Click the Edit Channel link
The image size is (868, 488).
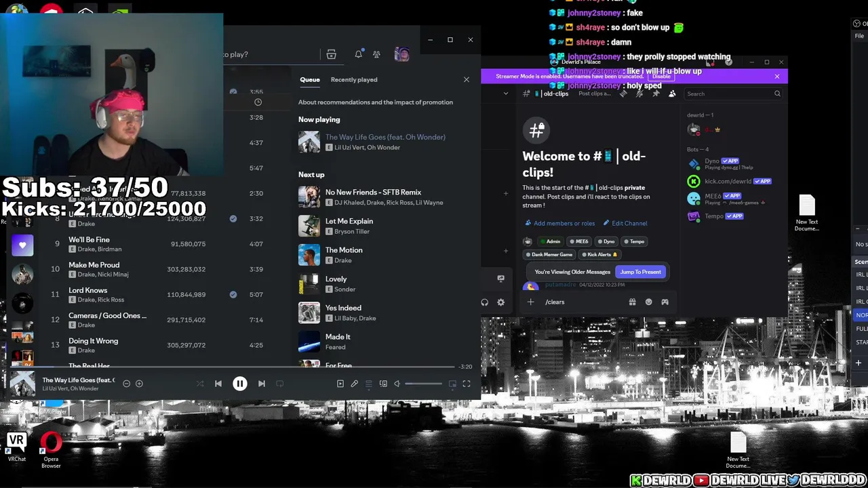pyautogui.click(x=625, y=223)
